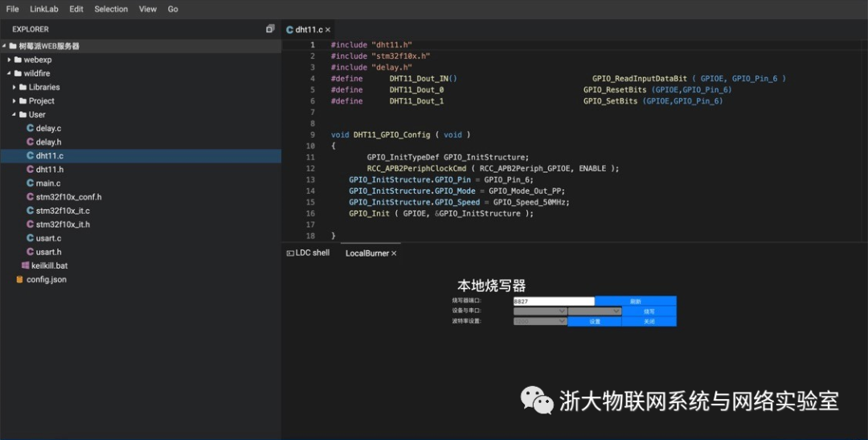Click "RCC_APB2PeriphClockCmd" on line 12
Image resolution: width=868 pixels, height=440 pixels.
[x=416, y=168]
